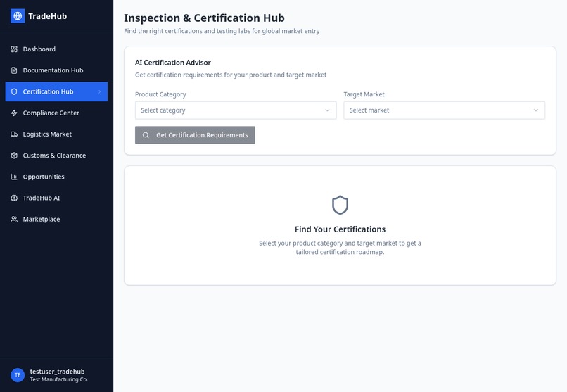Open testuser_tradehub profile name

[x=57, y=372]
